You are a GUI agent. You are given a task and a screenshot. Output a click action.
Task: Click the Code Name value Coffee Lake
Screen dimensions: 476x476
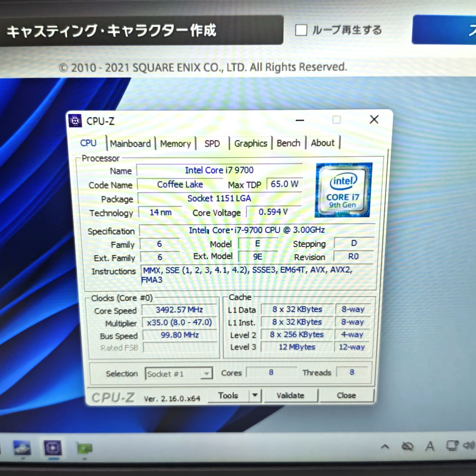point(180,184)
